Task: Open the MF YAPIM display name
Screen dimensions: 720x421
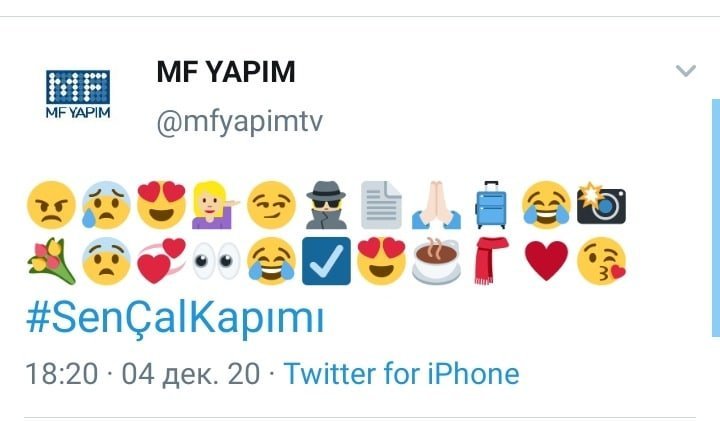Action: tap(225, 72)
